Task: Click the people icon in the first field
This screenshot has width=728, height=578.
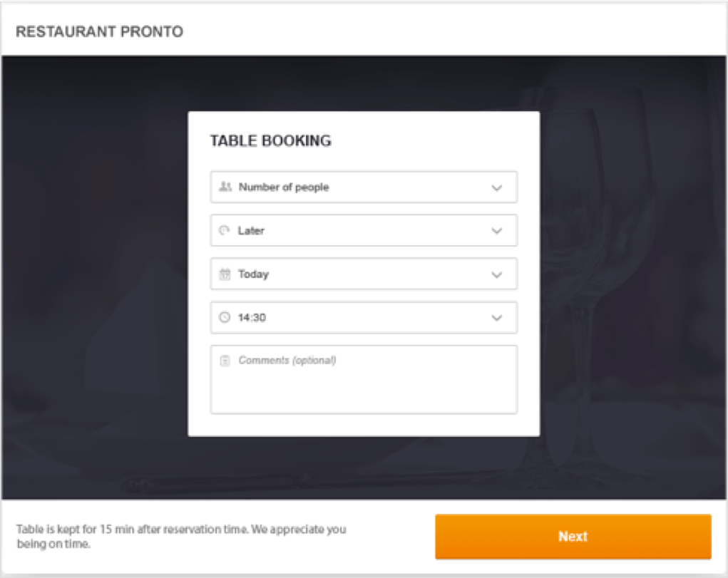Action: (225, 187)
